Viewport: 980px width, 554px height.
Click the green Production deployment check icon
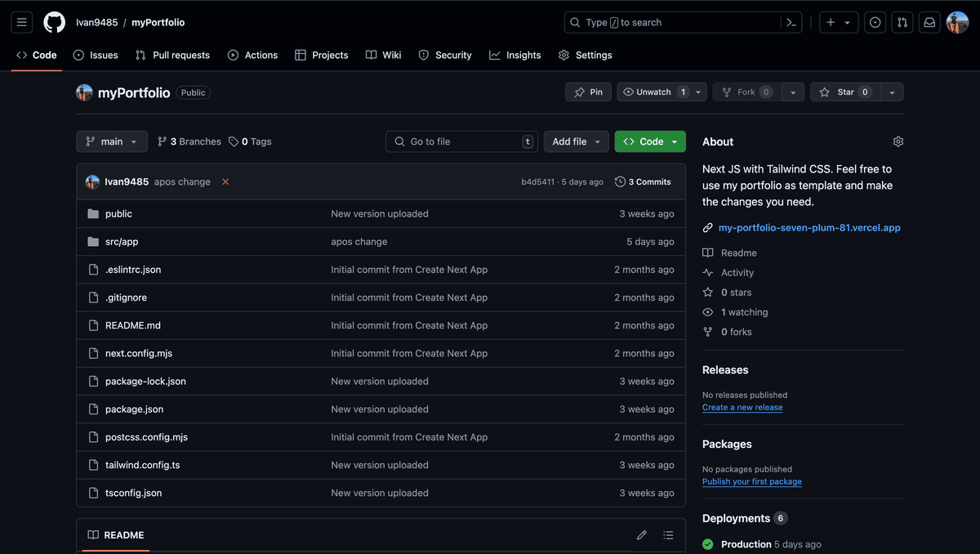[707, 544]
